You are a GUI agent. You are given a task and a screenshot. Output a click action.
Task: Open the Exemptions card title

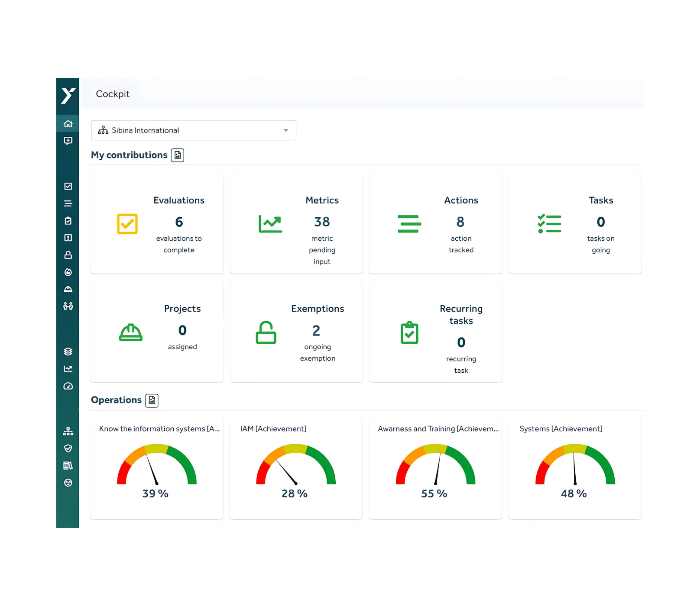(318, 309)
